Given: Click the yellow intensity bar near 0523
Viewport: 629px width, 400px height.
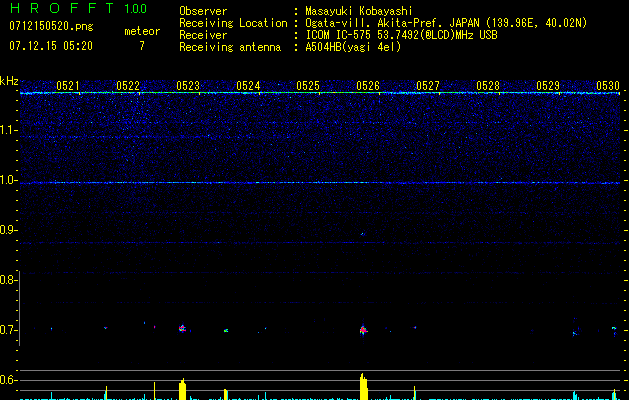Looking at the screenshot, I should click(x=183, y=389).
